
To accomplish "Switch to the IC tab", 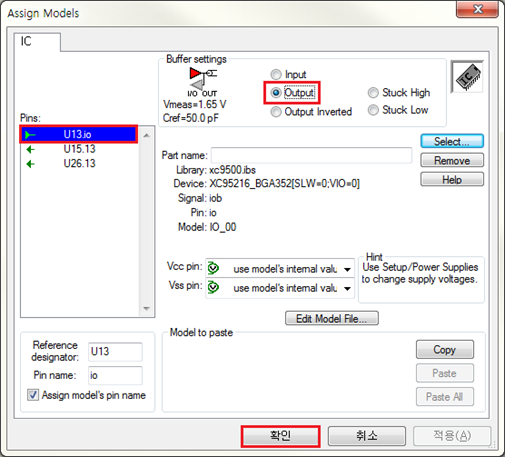I will coord(37,42).
